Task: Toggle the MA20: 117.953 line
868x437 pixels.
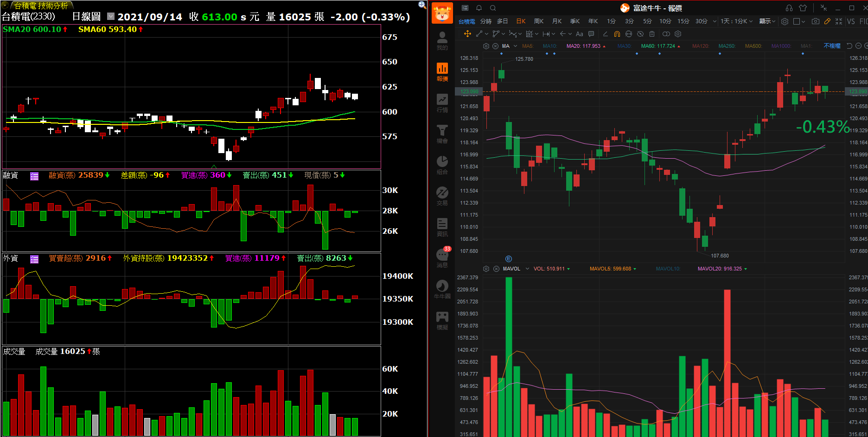Action: [586, 46]
